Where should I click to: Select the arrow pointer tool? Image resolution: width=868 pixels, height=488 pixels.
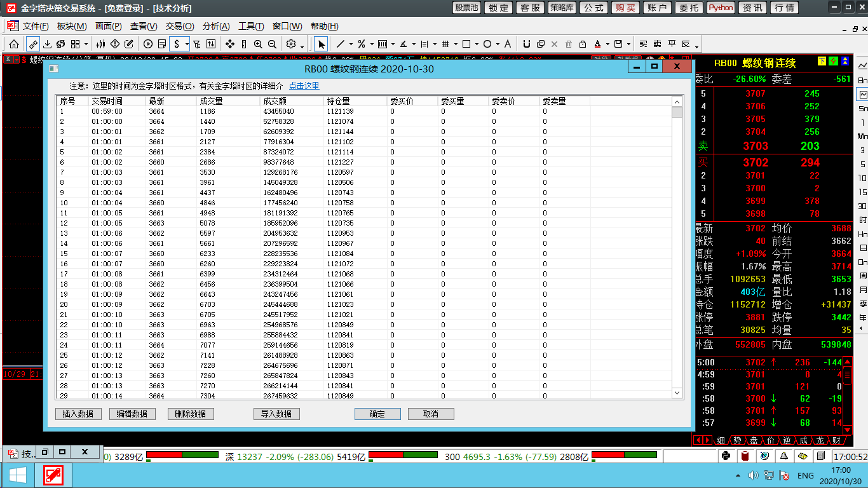[322, 44]
